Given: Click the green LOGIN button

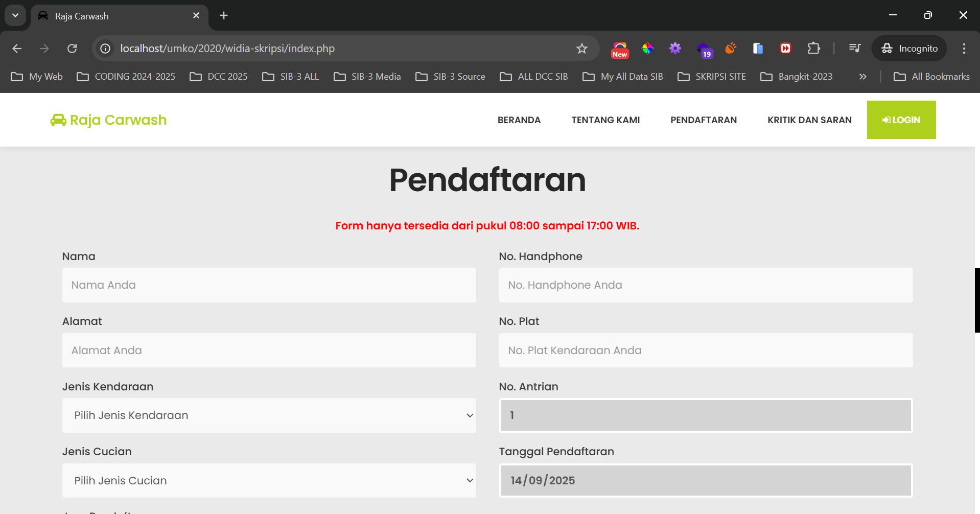Looking at the screenshot, I should point(901,120).
